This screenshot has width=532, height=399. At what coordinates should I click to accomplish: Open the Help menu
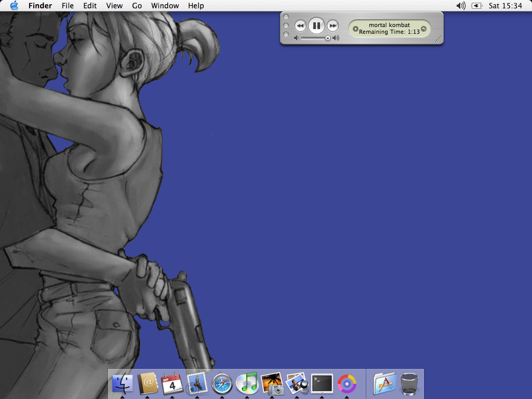(196, 6)
